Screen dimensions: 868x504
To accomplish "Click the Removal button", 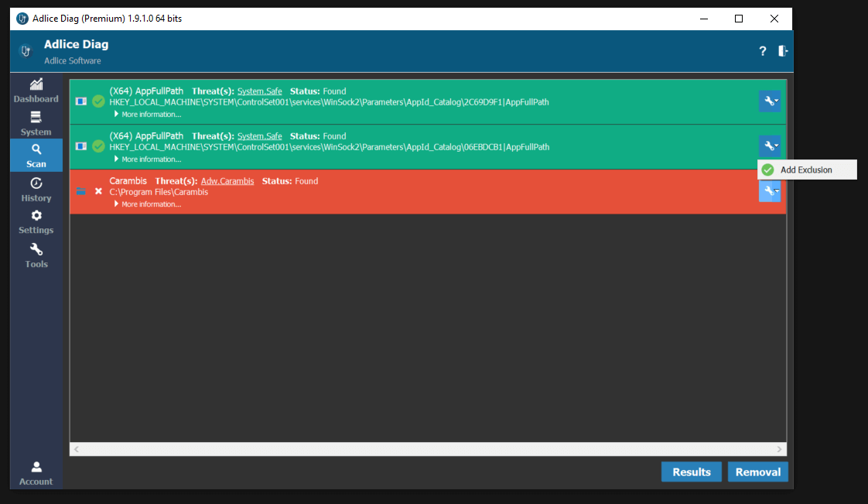I will (757, 472).
